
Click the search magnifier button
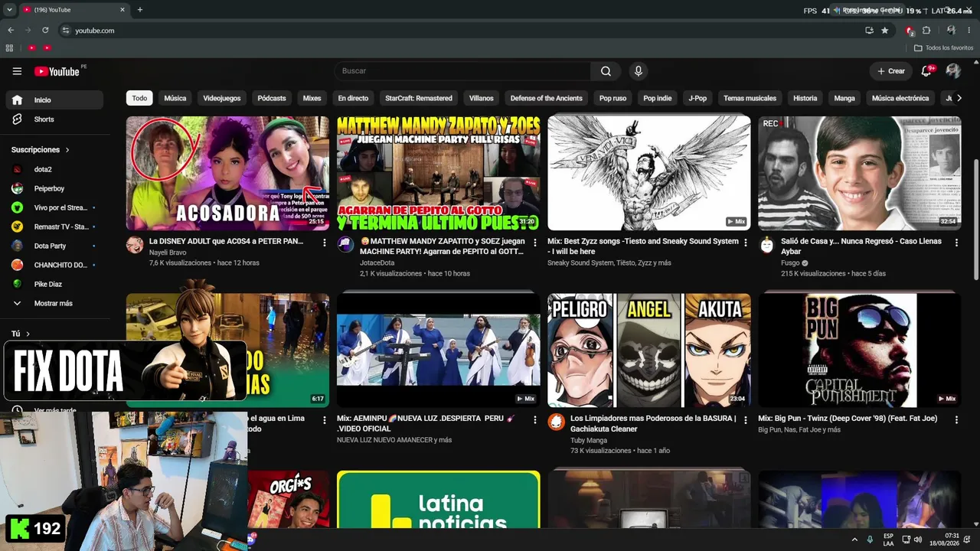(x=606, y=71)
